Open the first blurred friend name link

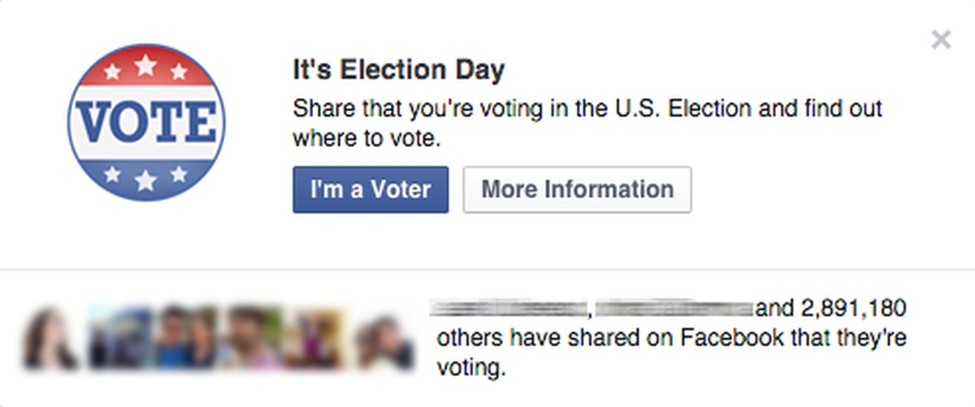[x=510, y=307]
